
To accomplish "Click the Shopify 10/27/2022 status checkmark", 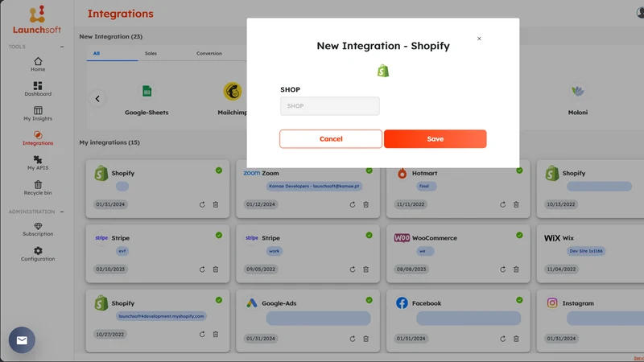I will [219, 300].
